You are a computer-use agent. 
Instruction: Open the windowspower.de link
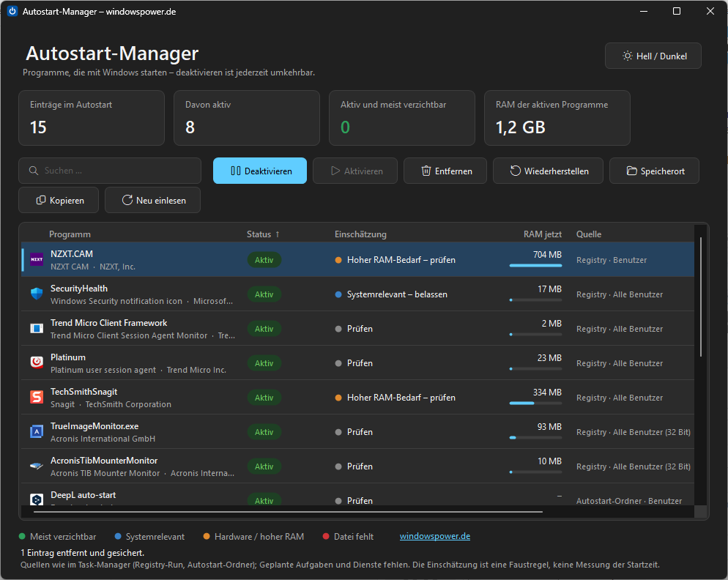coord(435,536)
